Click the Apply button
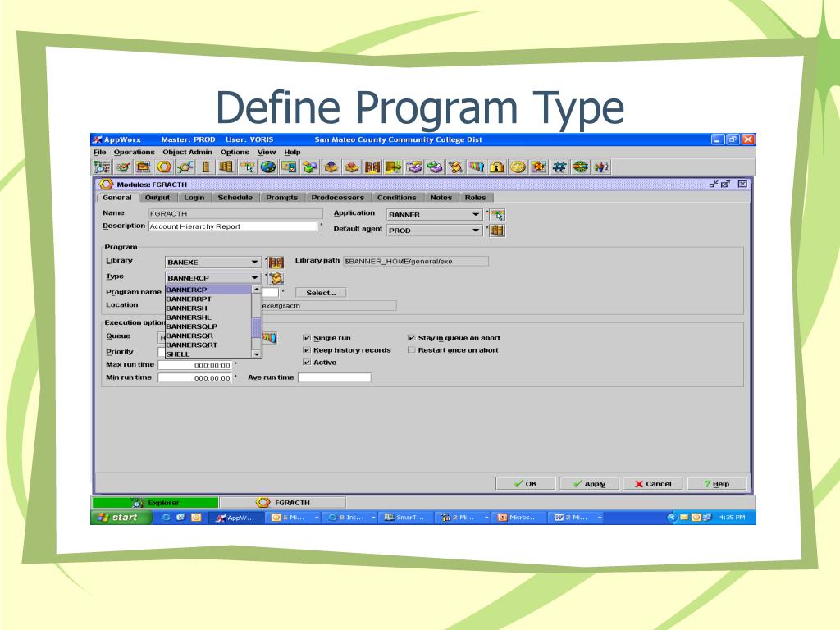 pyautogui.click(x=589, y=484)
